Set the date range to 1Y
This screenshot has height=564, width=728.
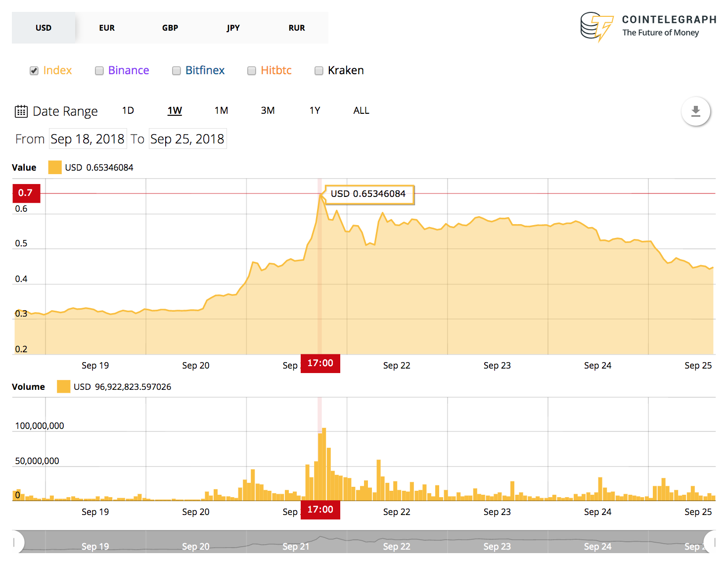pyautogui.click(x=315, y=110)
